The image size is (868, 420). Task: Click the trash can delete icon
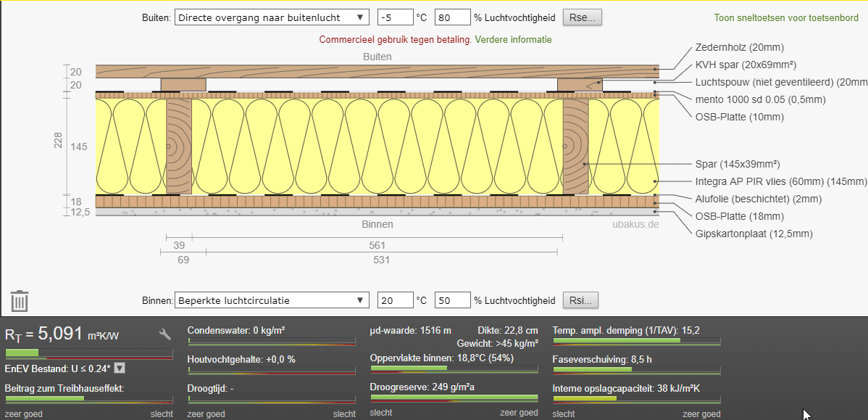click(x=20, y=300)
